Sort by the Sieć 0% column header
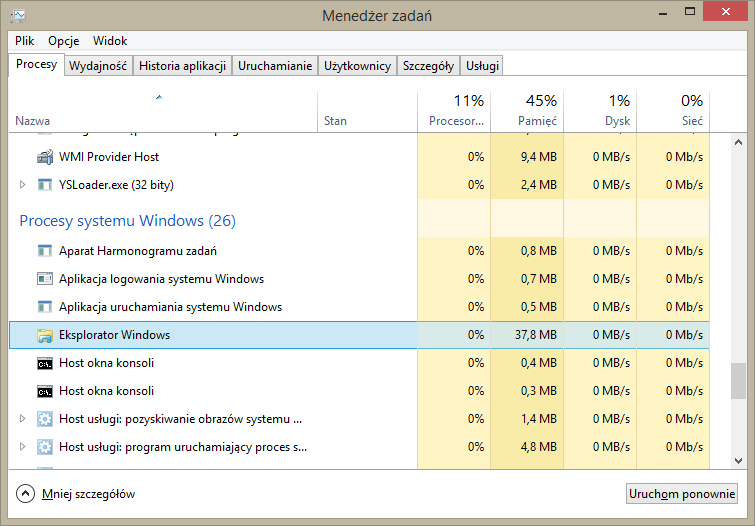This screenshot has height=526, width=755. (673, 111)
